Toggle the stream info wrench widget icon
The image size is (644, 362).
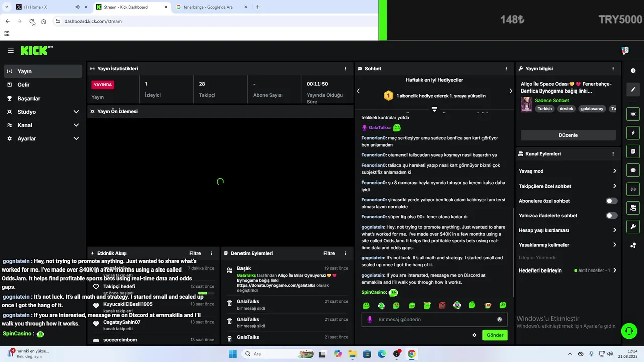633,227
